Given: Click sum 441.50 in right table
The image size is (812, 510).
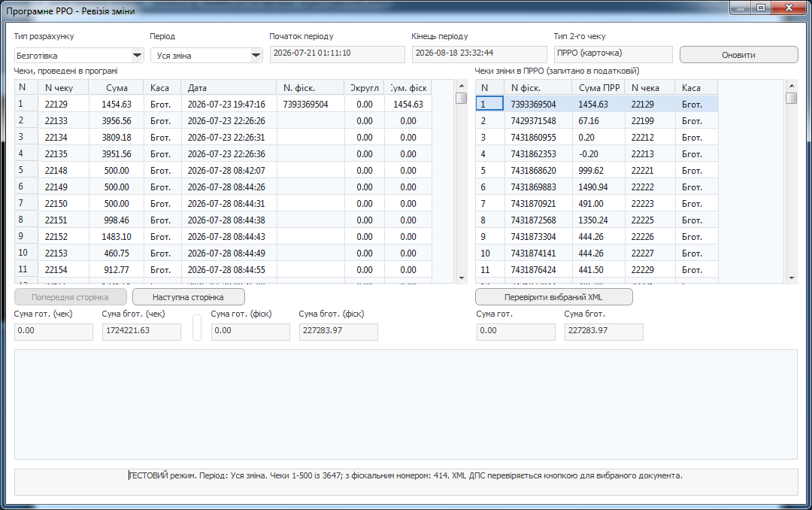Looking at the screenshot, I should pos(598,270).
